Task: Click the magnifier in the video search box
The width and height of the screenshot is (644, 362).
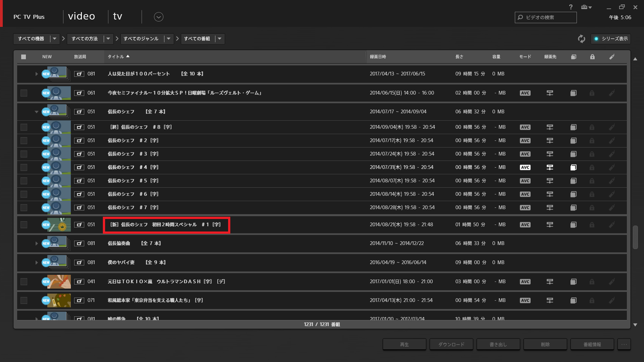Action: click(520, 17)
